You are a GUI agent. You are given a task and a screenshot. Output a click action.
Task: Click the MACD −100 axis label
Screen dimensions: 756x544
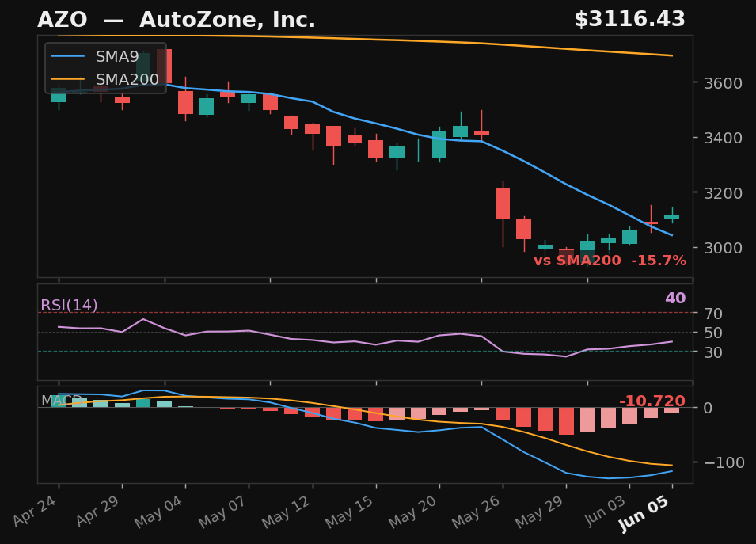(724, 462)
